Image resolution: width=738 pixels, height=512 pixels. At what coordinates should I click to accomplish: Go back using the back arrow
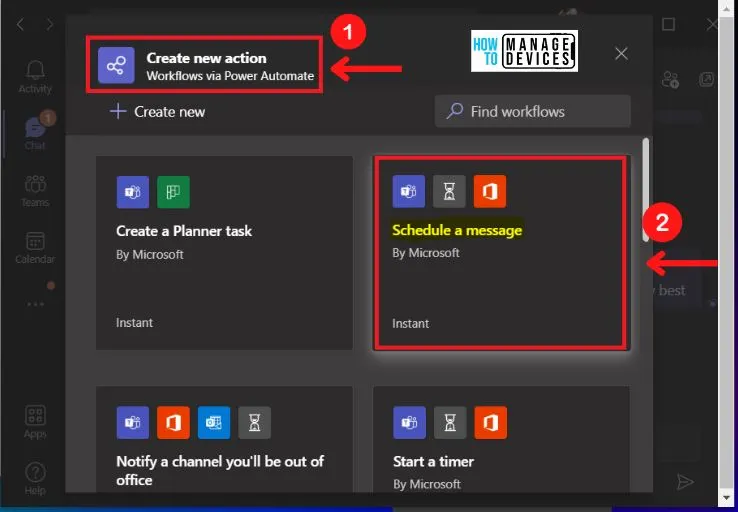click(20, 24)
